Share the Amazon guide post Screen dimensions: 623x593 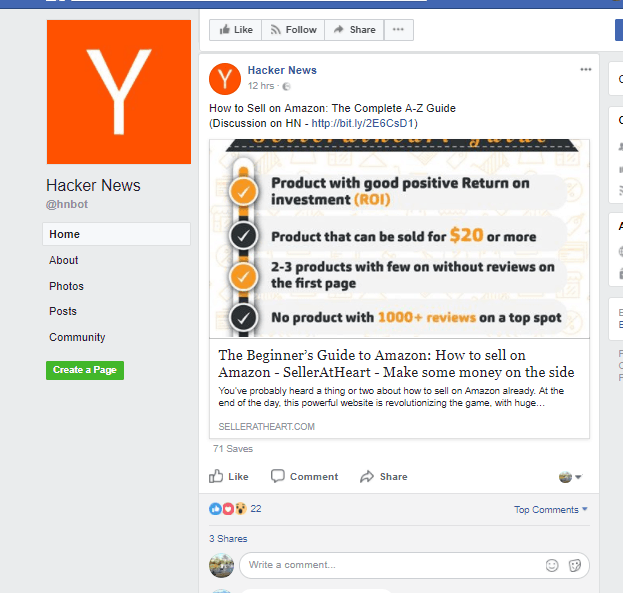[383, 476]
